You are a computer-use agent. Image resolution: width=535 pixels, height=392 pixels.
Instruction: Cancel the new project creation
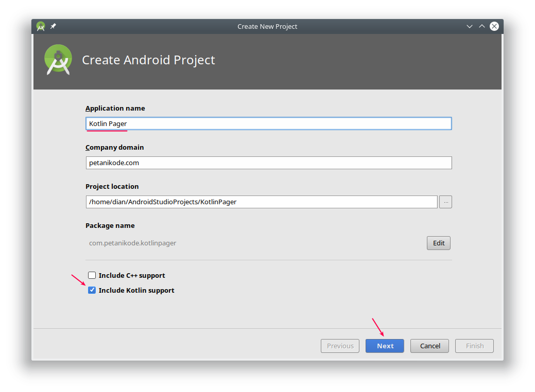[429, 346]
